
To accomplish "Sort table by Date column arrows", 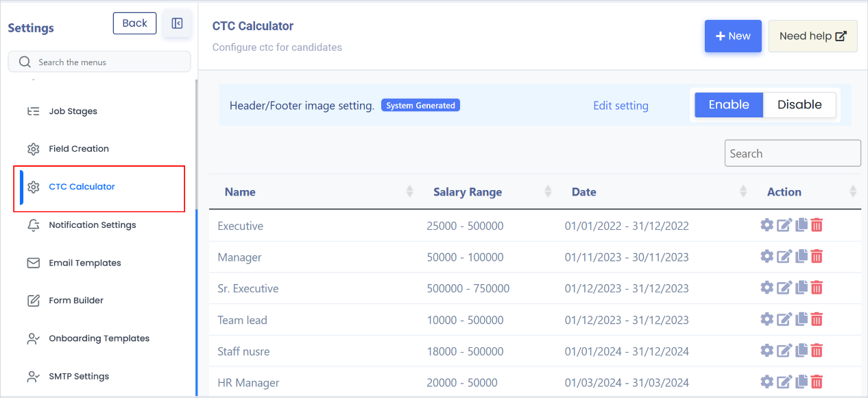I will click(743, 191).
